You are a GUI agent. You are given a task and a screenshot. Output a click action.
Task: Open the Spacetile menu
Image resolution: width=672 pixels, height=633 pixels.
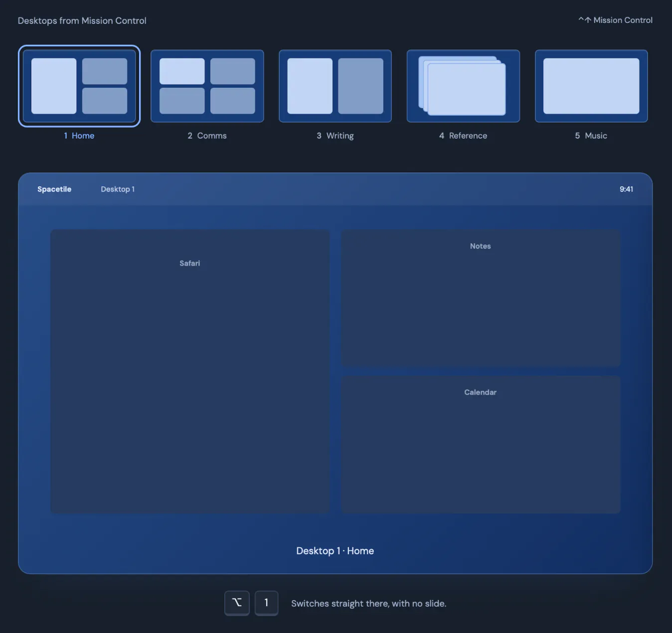54,189
